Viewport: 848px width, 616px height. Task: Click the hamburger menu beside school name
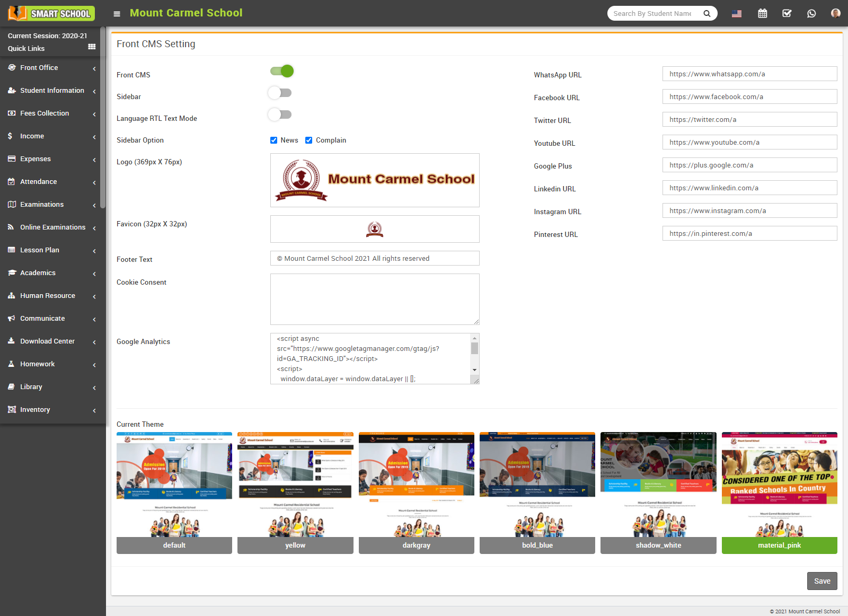(x=117, y=14)
